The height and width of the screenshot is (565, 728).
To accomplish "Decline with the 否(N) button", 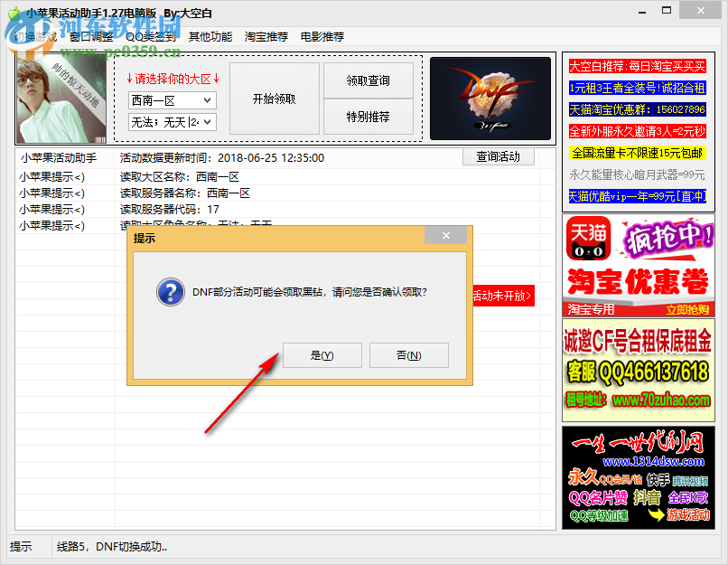I will pos(409,355).
